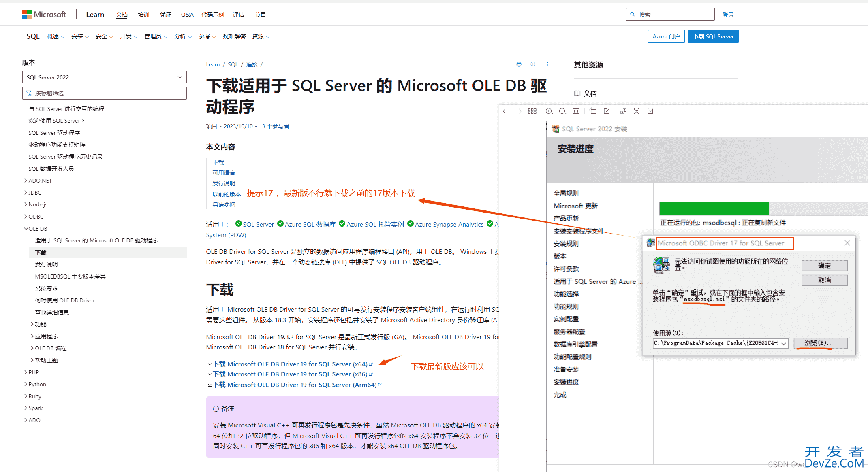868x472 pixels.
Task: Open the 文档 tab in the header
Action: pos(122,15)
